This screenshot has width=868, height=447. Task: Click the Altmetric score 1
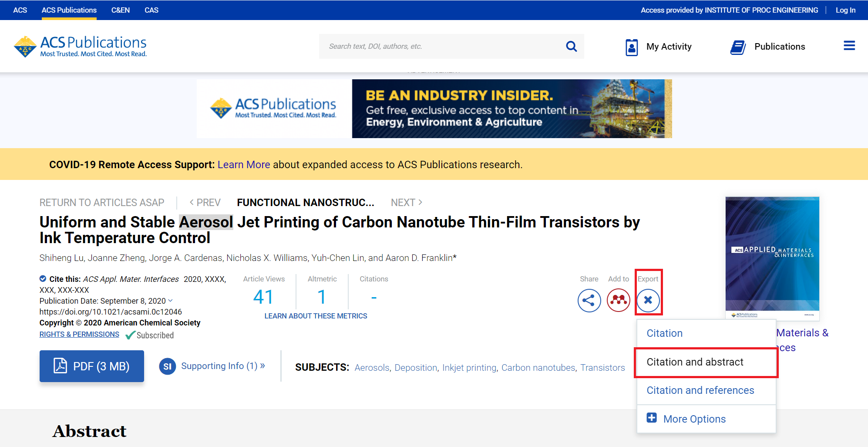322,297
